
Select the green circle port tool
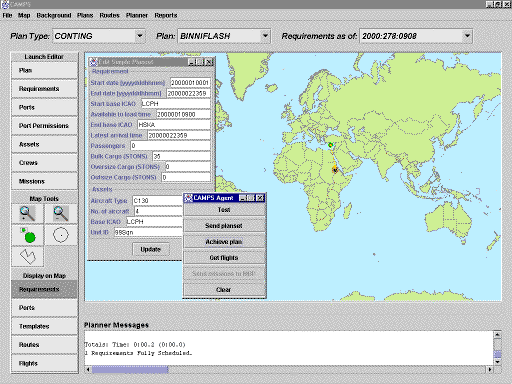click(27, 235)
